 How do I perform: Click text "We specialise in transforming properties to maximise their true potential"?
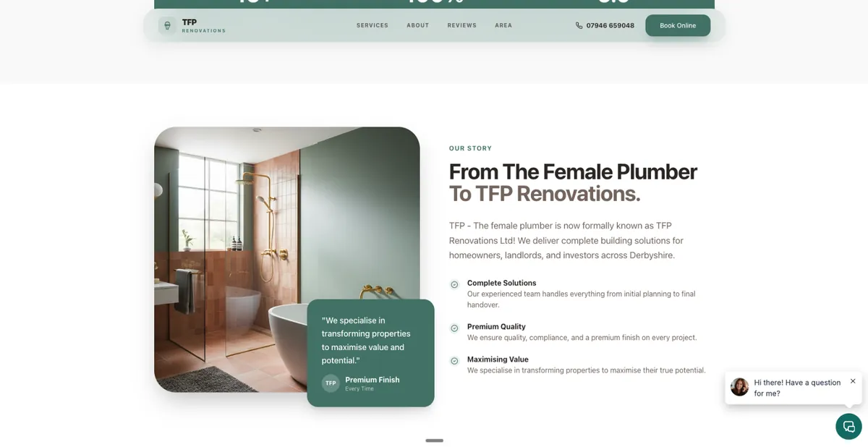[586, 370]
